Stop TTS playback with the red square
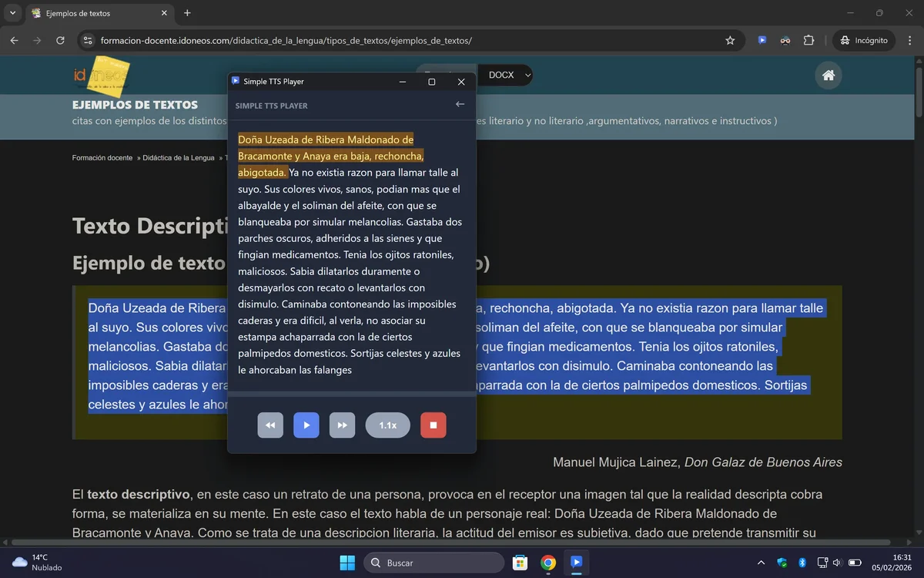 point(433,425)
